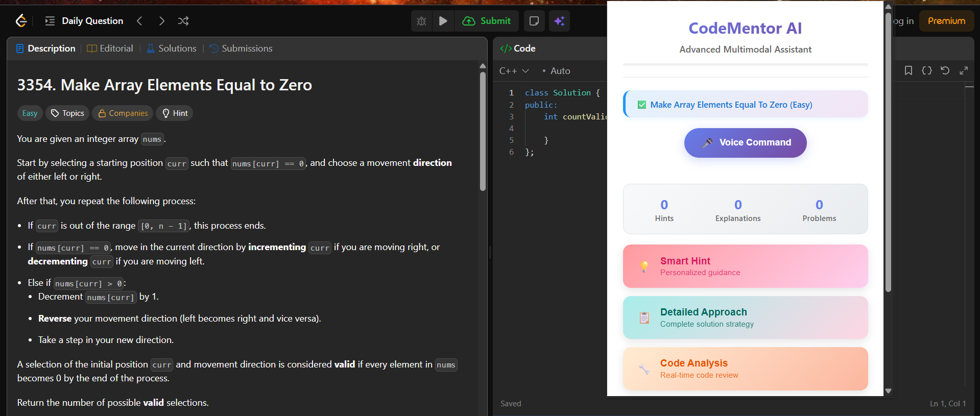Image resolution: width=980 pixels, height=416 pixels.
Task: Go to next question arrow
Action: (x=162, y=21)
